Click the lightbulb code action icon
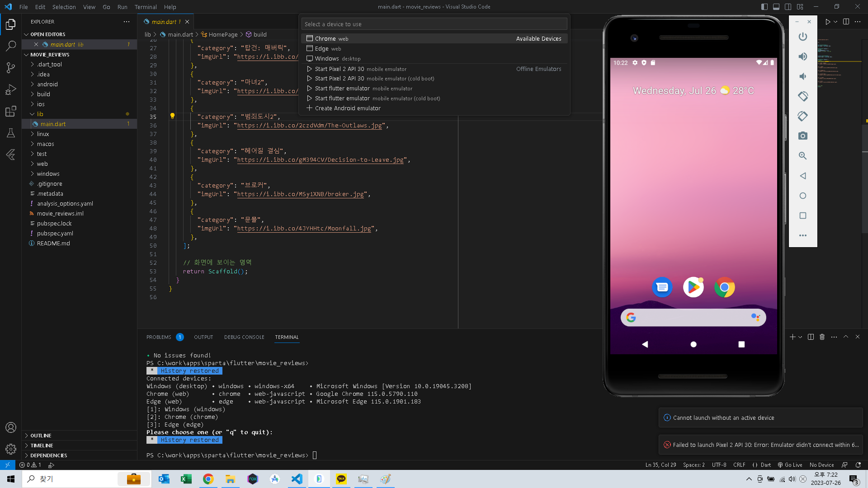Viewport: 868px width, 488px height. click(172, 116)
